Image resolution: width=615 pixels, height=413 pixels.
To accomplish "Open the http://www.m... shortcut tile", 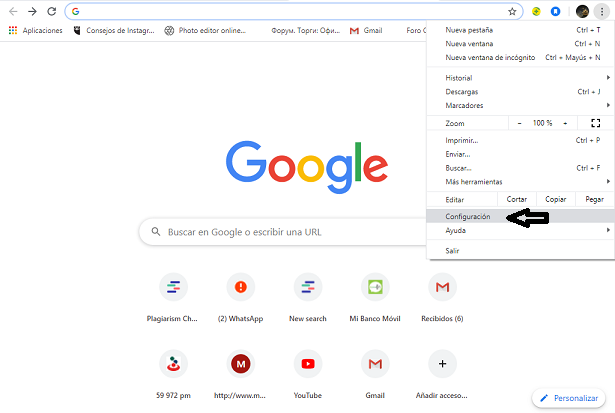I will (240, 374).
